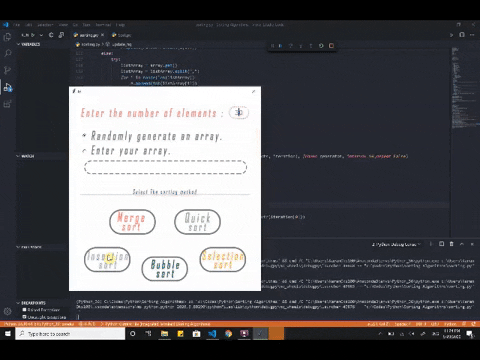
Task: Click the dashed array entry field
Action: point(165,167)
